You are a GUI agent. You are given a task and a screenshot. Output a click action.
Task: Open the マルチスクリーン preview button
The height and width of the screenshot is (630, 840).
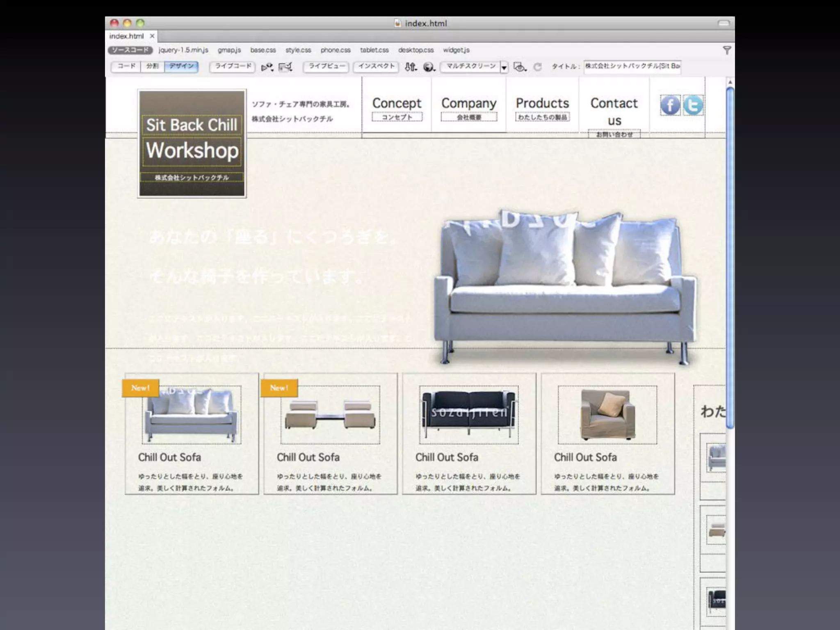point(470,66)
